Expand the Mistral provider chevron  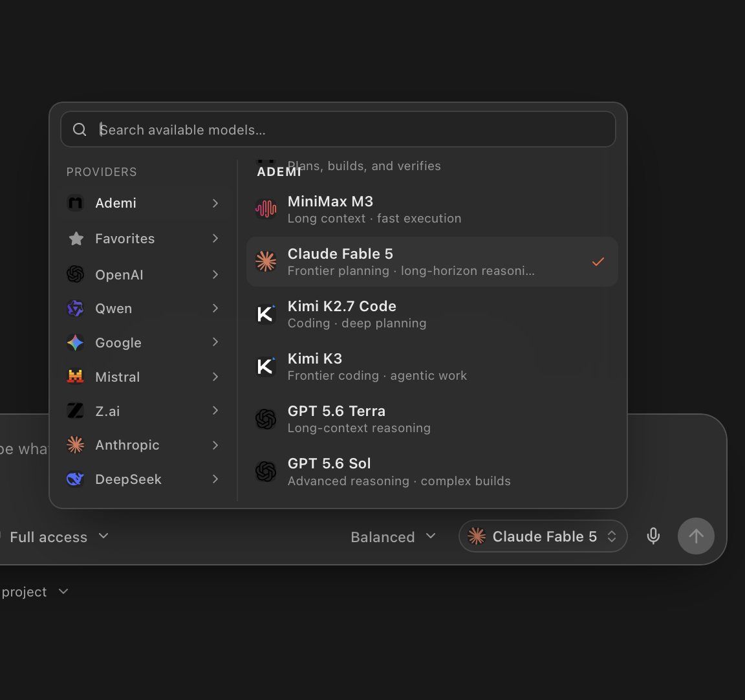(215, 377)
